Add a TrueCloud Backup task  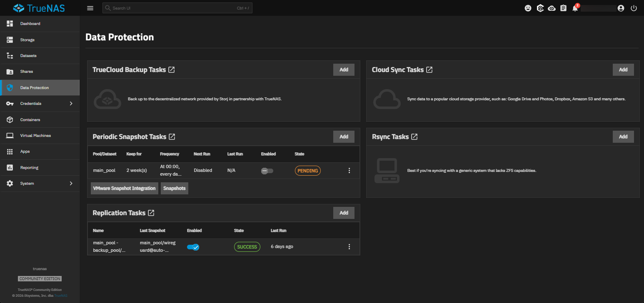click(x=344, y=70)
